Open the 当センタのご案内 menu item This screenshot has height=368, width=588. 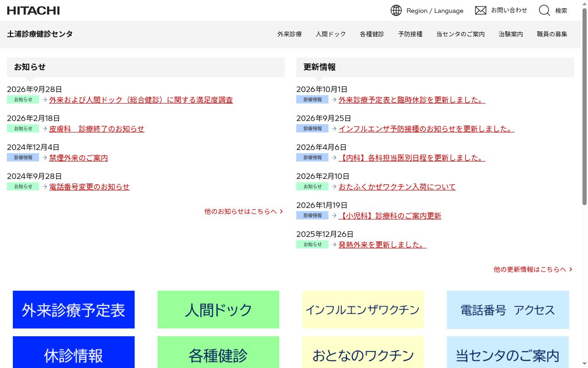coord(460,34)
